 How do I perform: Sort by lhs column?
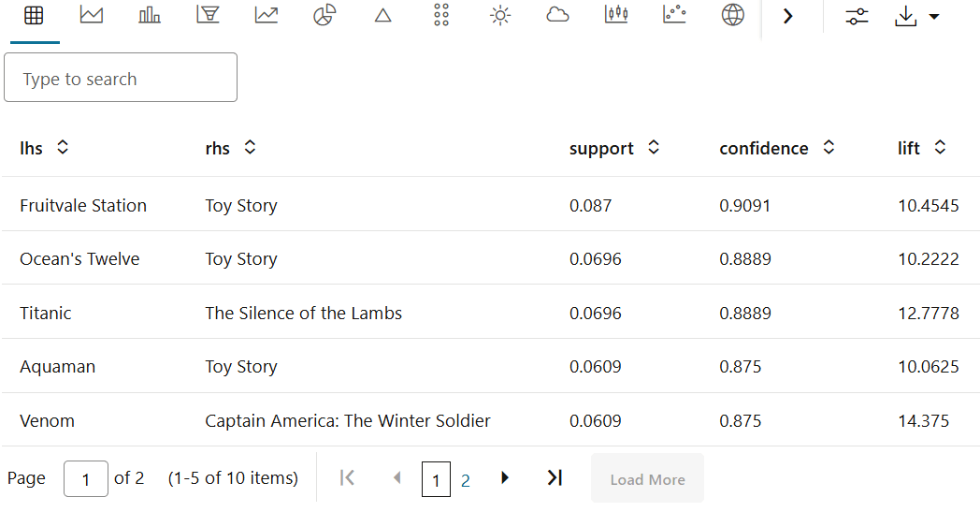[x=63, y=148]
